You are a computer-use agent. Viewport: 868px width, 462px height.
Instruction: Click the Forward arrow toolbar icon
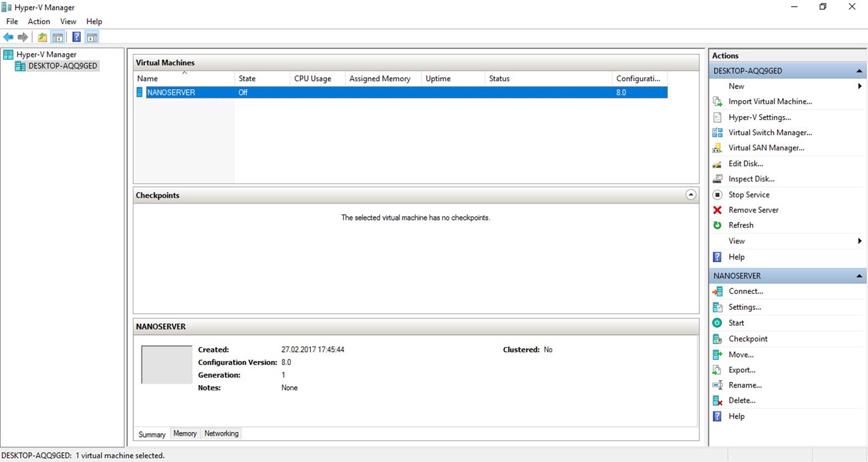pyautogui.click(x=23, y=37)
